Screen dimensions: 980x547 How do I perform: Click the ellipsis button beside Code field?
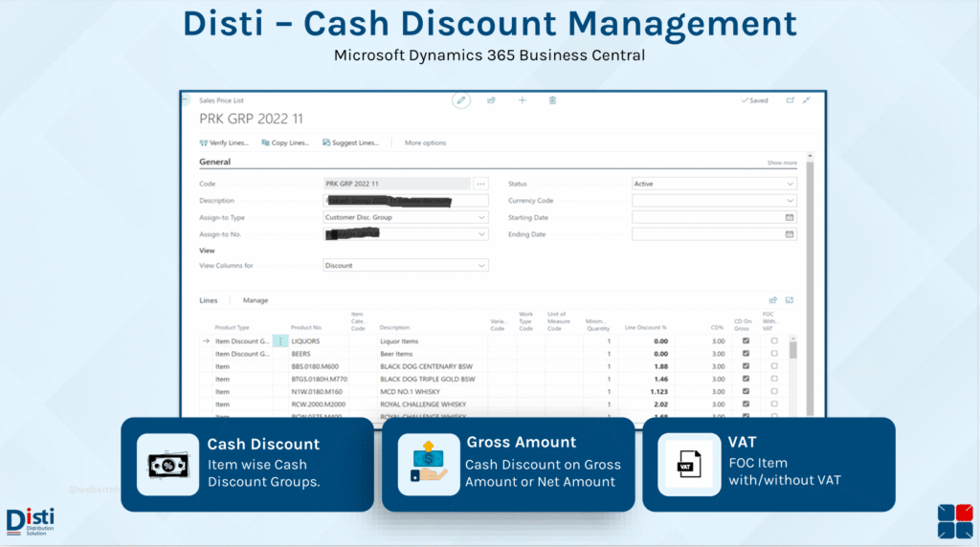tap(480, 184)
